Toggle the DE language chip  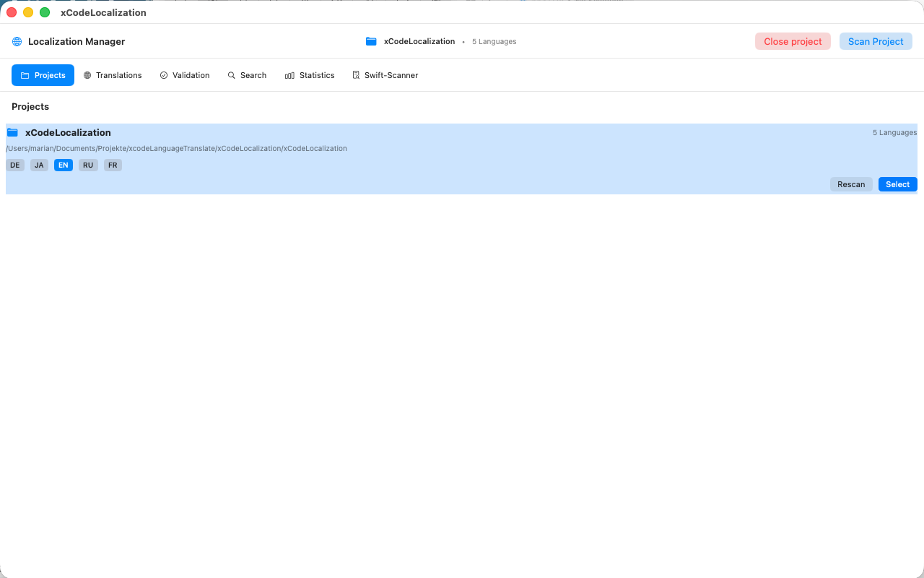[x=15, y=165]
